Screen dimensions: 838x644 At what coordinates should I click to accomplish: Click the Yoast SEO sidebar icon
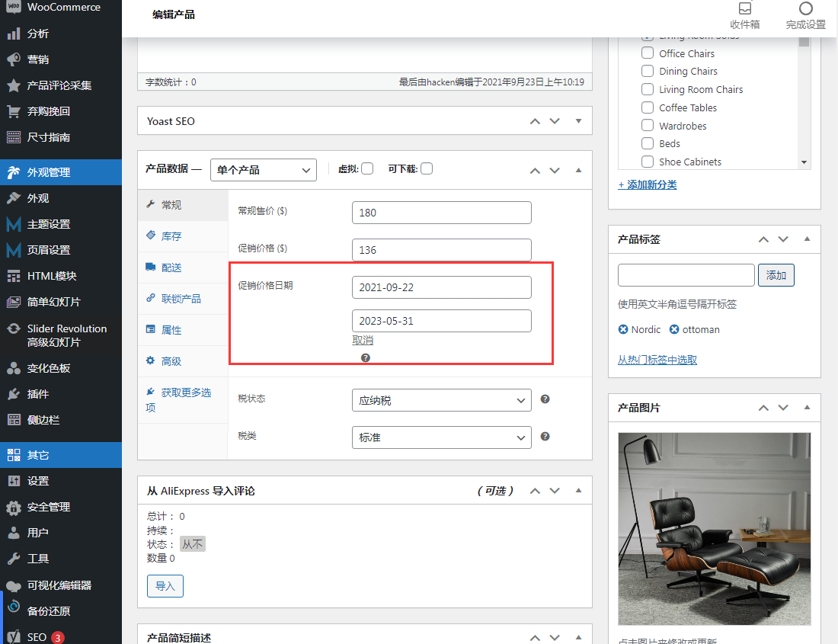(14, 637)
